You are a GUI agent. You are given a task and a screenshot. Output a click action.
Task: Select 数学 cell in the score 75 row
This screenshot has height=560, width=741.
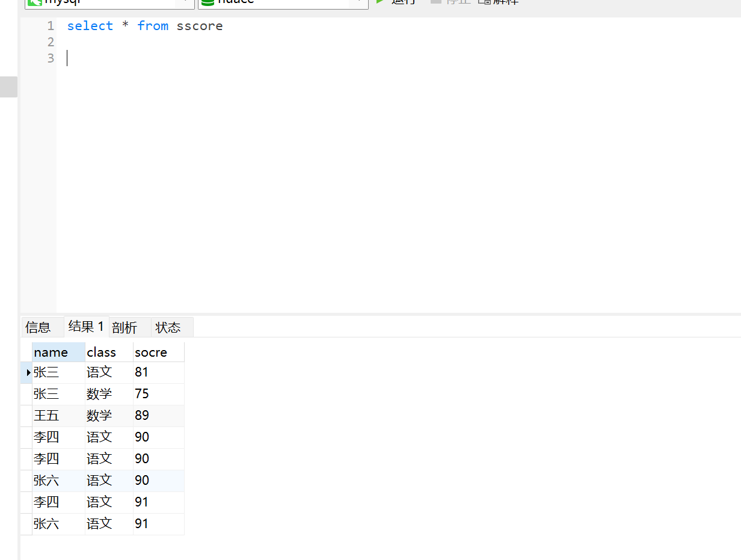[x=109, y=395]
